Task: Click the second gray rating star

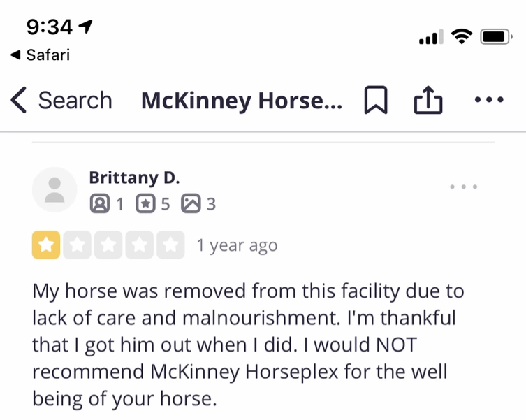Action: click(77, 245)
